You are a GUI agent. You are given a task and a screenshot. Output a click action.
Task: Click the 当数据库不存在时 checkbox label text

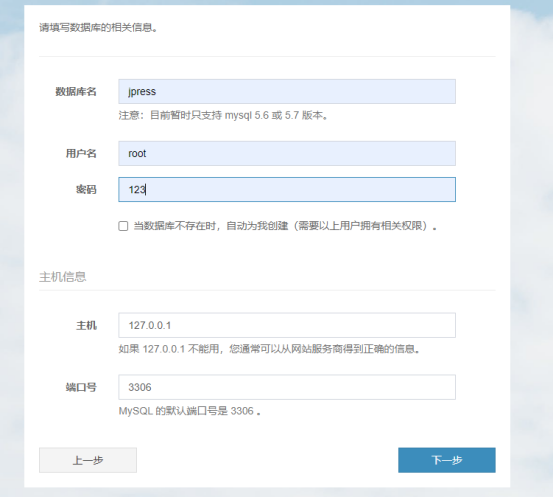285,226
